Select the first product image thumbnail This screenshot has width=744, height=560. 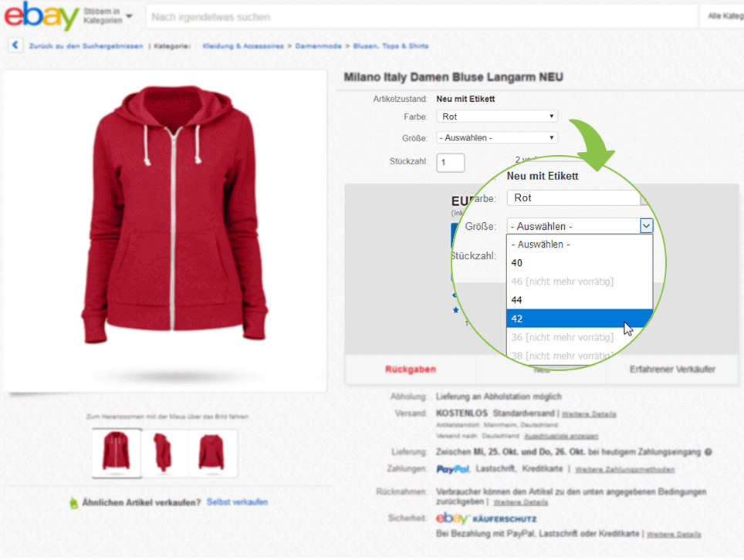coord(116,452)
